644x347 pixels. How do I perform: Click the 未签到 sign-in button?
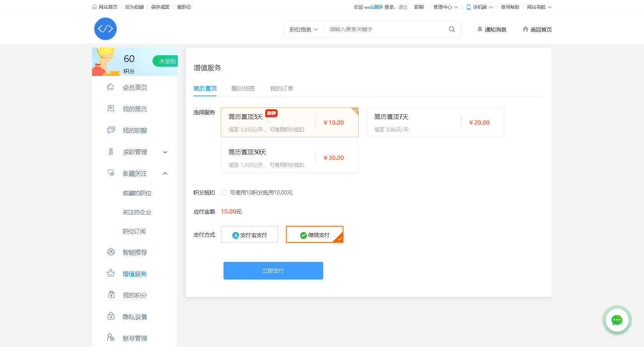(x=166, y=61)
